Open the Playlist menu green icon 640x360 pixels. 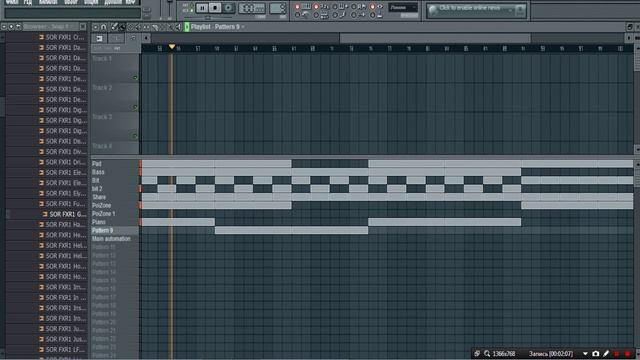coord(187,27)
